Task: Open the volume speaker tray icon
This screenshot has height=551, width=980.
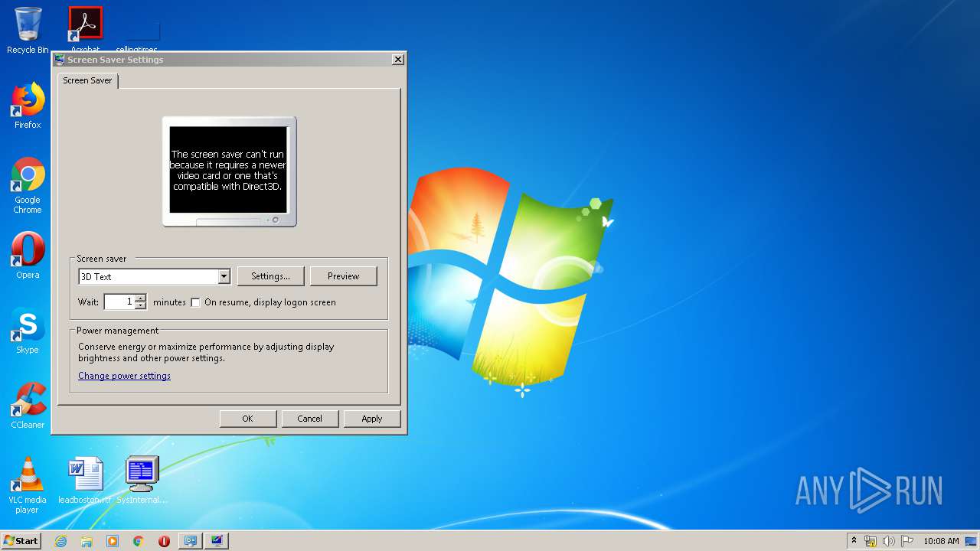Action: coord(888,541)
